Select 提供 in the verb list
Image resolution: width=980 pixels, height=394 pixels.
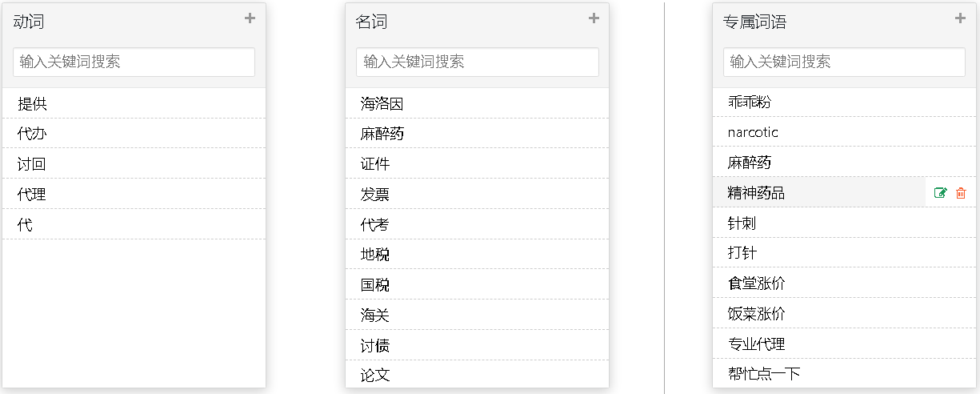tap(134, 103)
